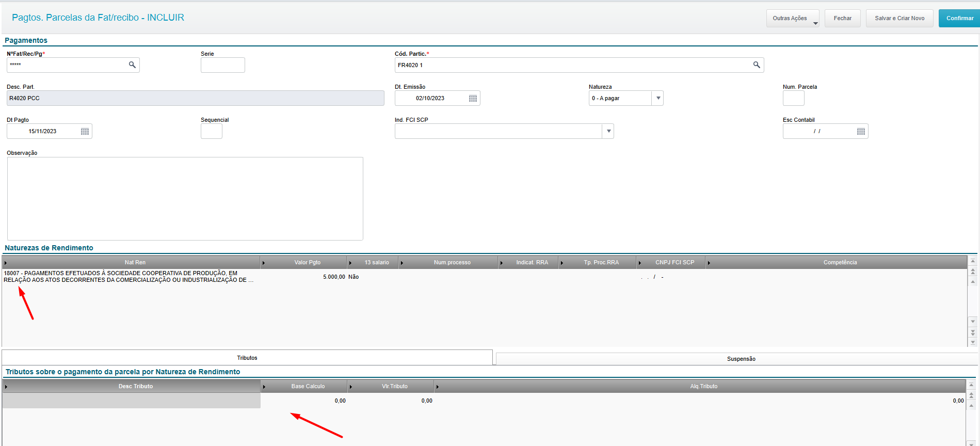Switch to the Tributos tab
Image resolution: width=980 pixels, height=446 pixels.
[247, 358]
